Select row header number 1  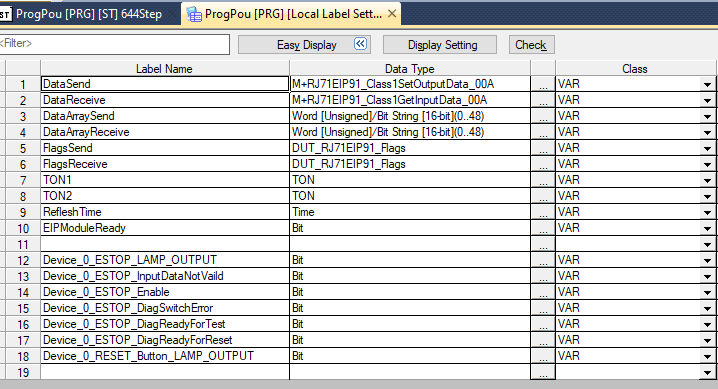(23, 84)
